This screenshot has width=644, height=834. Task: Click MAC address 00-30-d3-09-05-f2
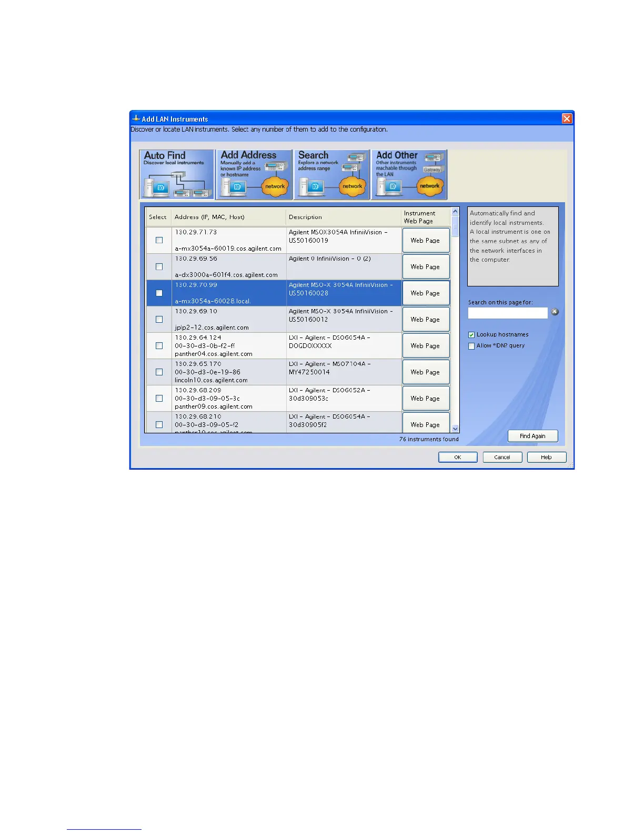[206, 424]
